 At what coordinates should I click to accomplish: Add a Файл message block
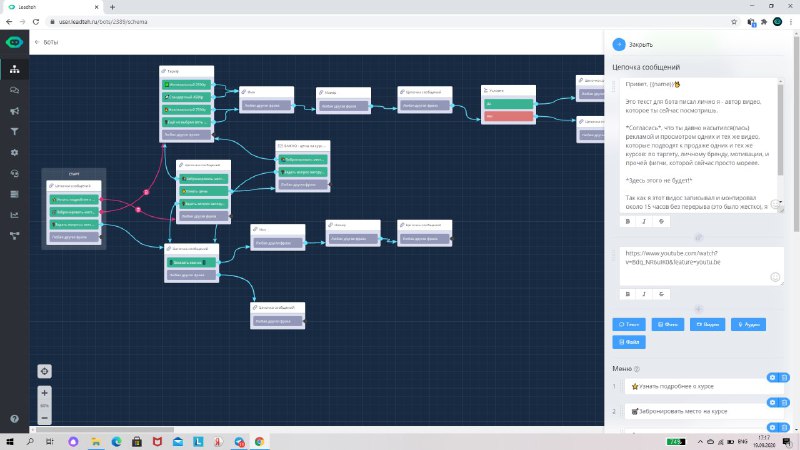click(629, 342)
